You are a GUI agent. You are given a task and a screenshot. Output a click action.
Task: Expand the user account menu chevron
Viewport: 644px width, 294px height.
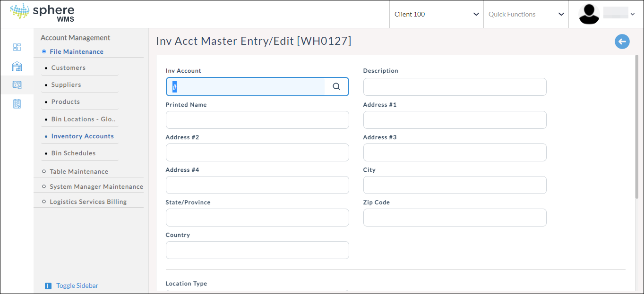633,14
